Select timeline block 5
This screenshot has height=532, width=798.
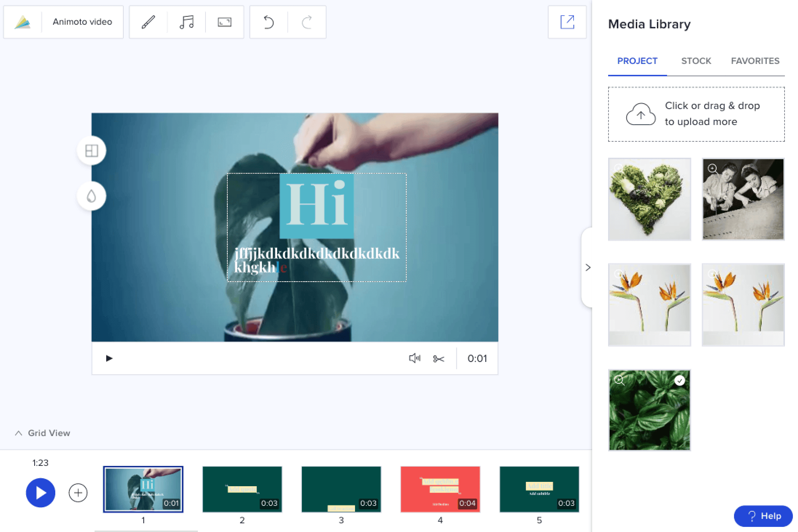(539, 489)
